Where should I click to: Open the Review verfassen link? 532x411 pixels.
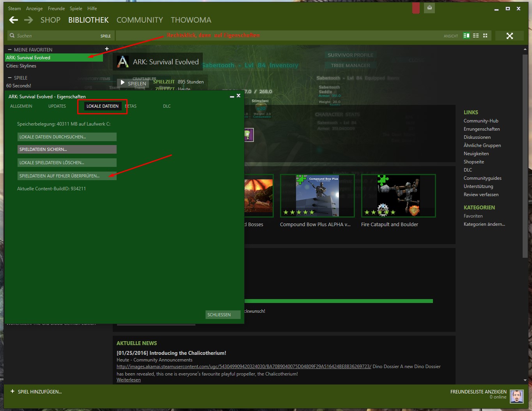(481, 195)
